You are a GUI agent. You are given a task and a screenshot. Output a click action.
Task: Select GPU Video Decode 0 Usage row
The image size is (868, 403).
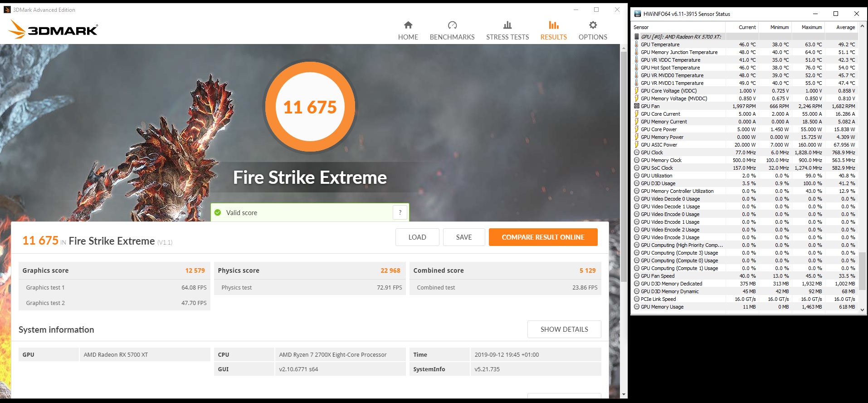coord(745,199)
